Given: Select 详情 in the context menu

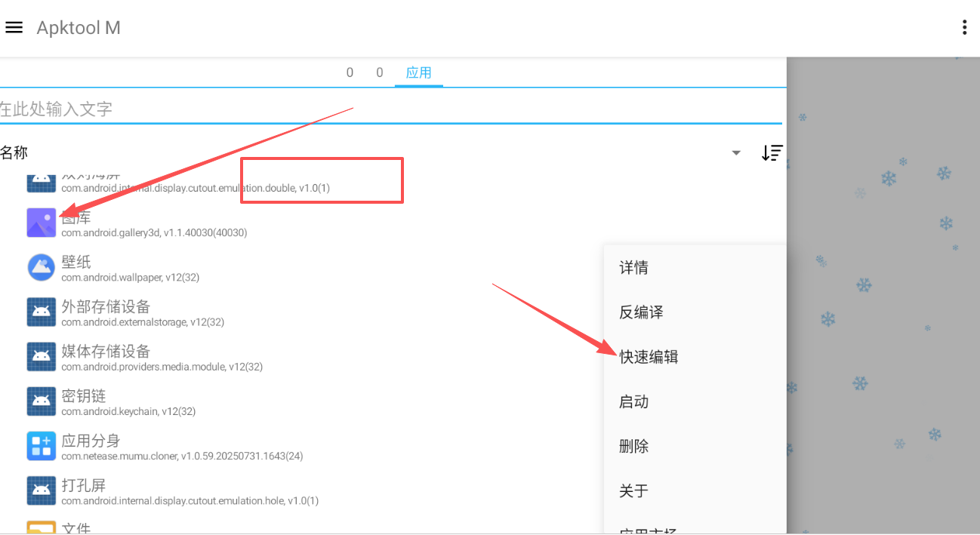Looking at the screenshot, I should [633, 268].
